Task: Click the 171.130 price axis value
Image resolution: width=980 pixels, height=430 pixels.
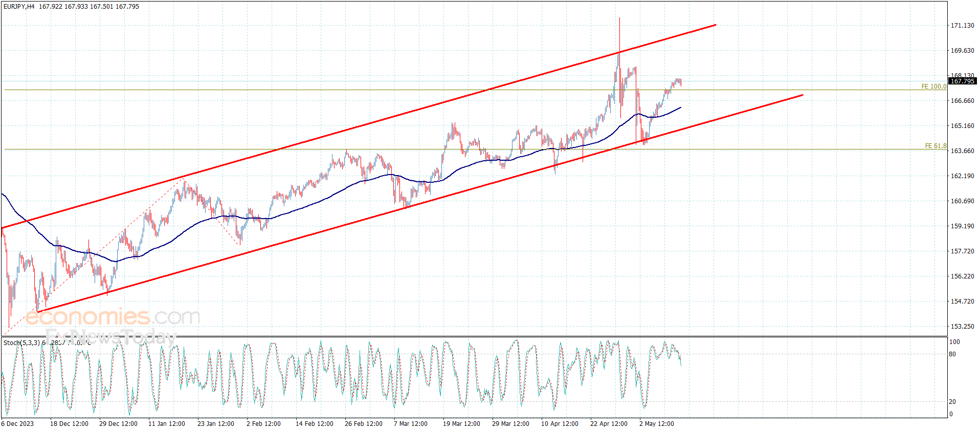Action: 962,26
